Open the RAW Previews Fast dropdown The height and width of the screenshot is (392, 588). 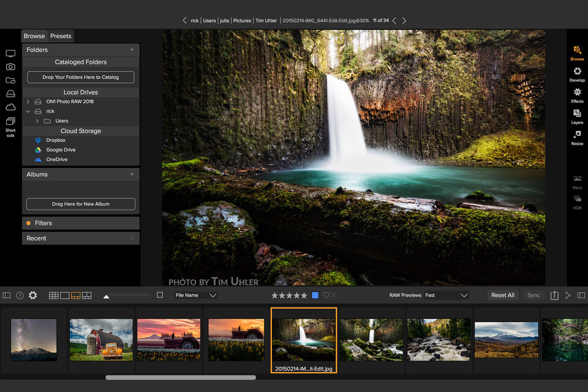click(x=447, y=295)
